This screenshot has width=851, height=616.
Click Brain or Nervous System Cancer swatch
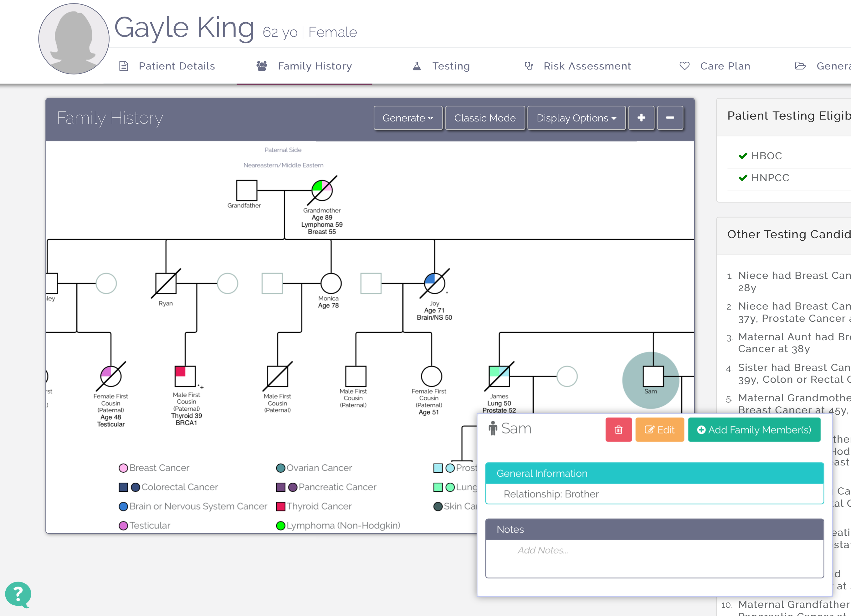(x=123, y=506)
